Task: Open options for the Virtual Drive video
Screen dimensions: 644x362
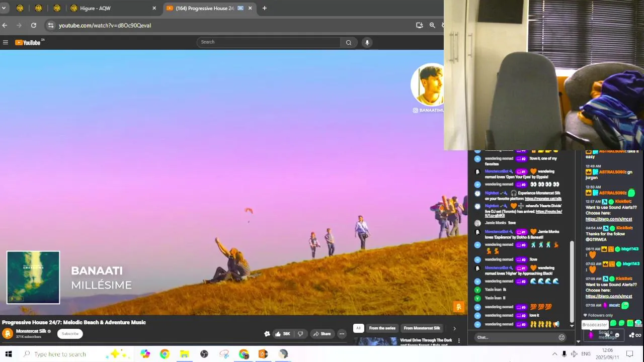Action: click(459, 341)
